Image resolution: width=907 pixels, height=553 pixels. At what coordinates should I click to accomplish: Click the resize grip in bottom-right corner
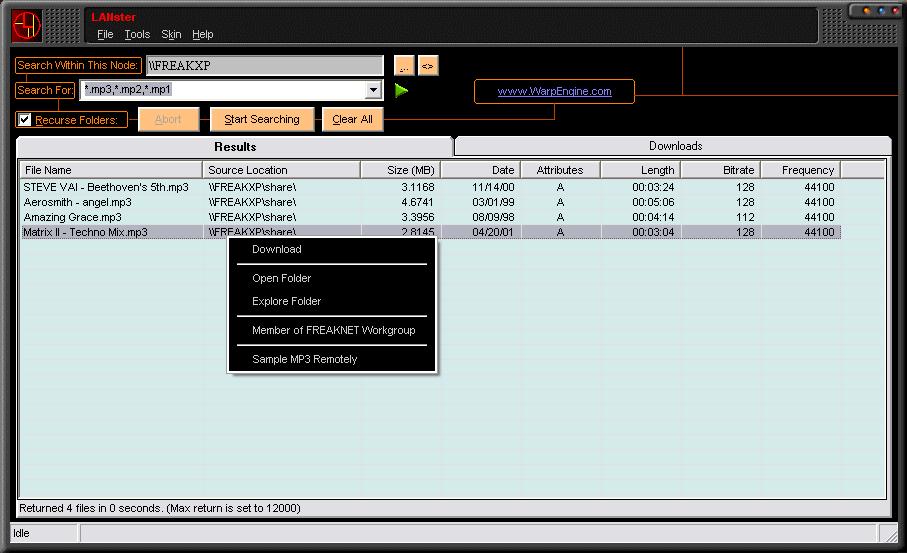[889, 534]
